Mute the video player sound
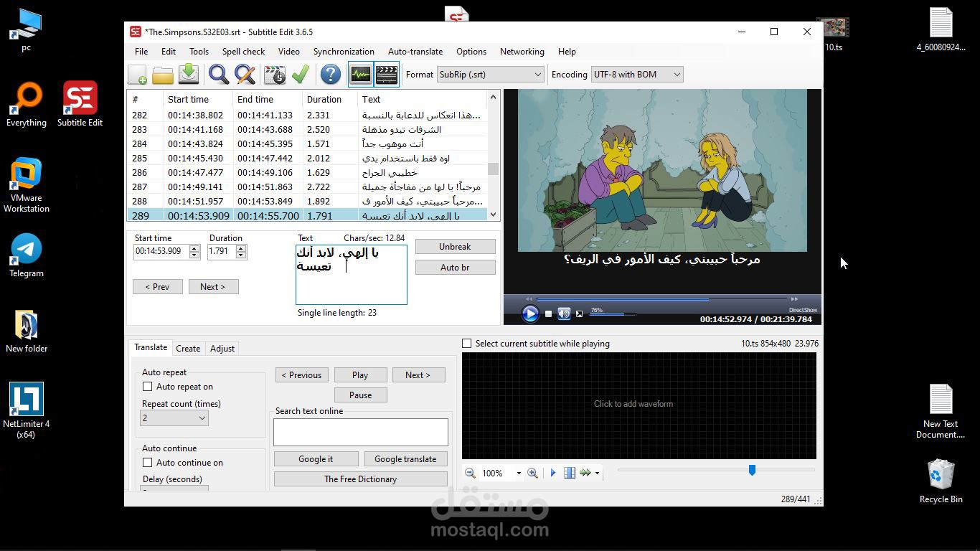980x551 pixels. [x=565, y=314]
